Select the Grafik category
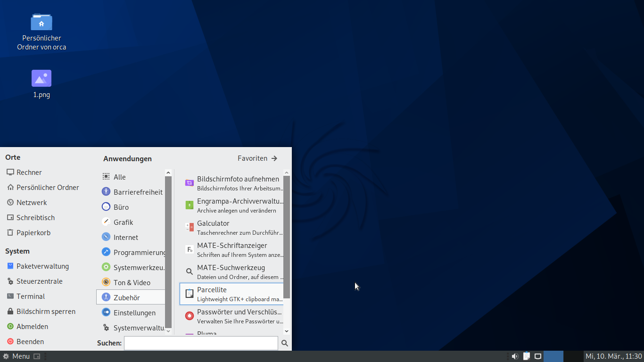The image size is (644, 362). click(x=131, y=222)
